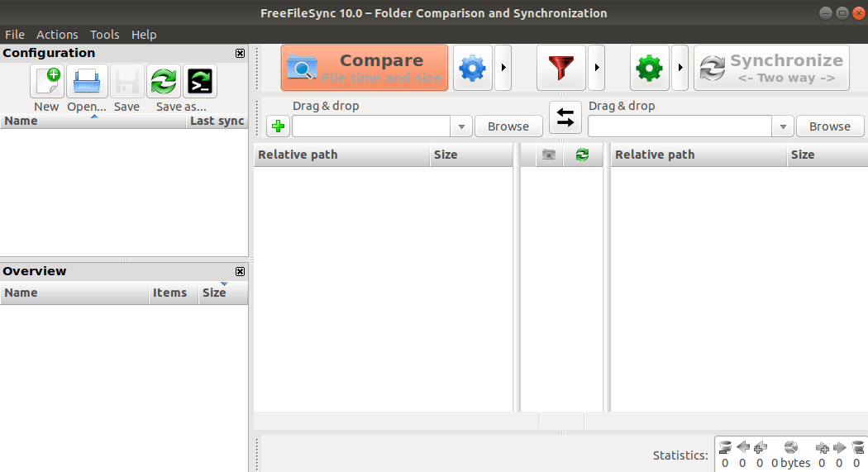Click the left folder path input field
This screenshot has height=472, width=868.
tap(371, 126)
